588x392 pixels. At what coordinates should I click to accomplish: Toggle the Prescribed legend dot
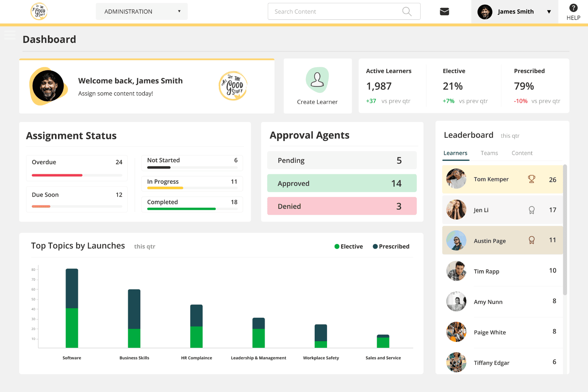click(x=375, y=247)
